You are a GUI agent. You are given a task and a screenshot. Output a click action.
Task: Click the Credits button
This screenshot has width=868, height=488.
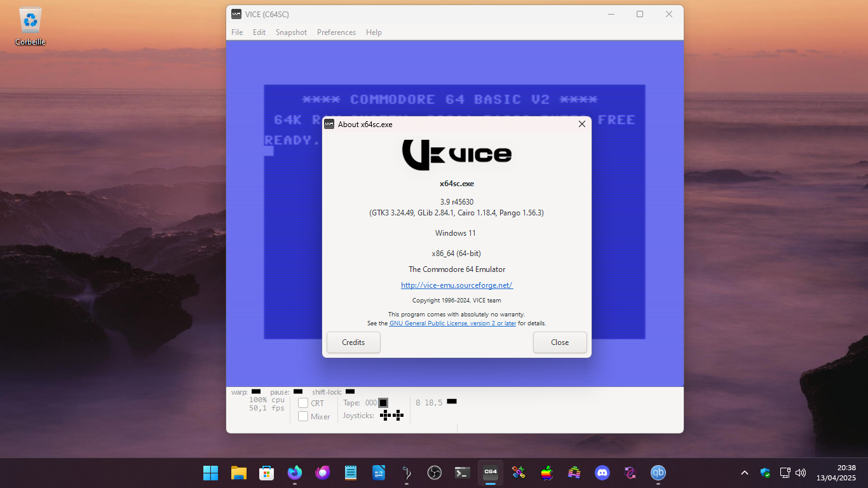pos(353,342)
